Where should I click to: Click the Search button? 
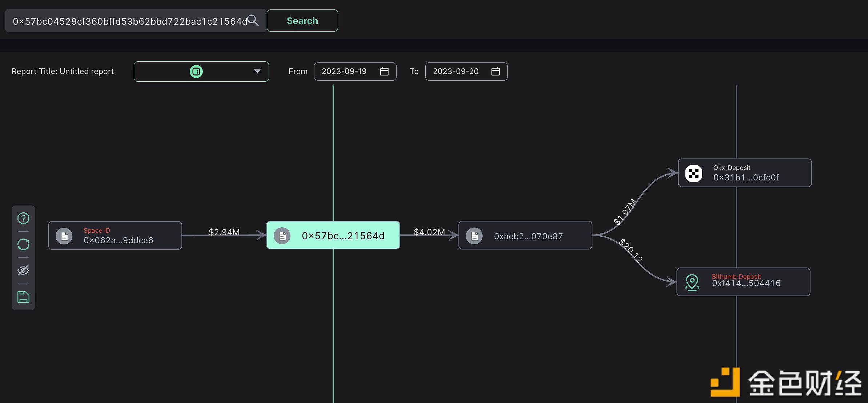[302, 21]
